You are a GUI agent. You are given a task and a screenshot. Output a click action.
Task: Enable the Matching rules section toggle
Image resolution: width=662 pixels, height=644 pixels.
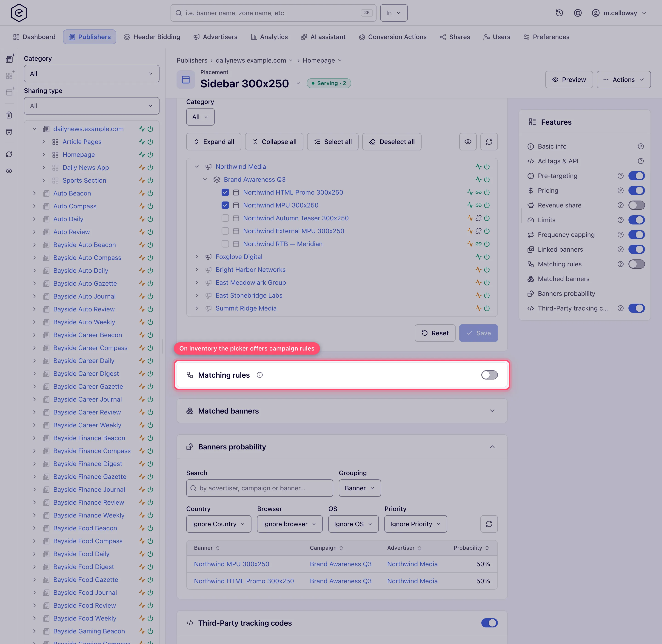tap(489, 375)
